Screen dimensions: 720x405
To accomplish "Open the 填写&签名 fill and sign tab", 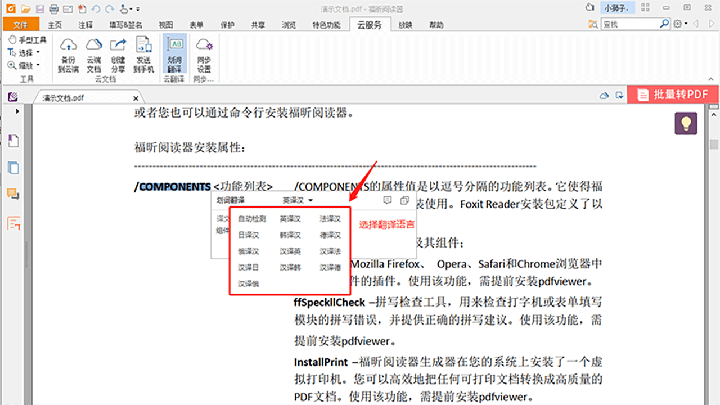I will tap(125, 25).
